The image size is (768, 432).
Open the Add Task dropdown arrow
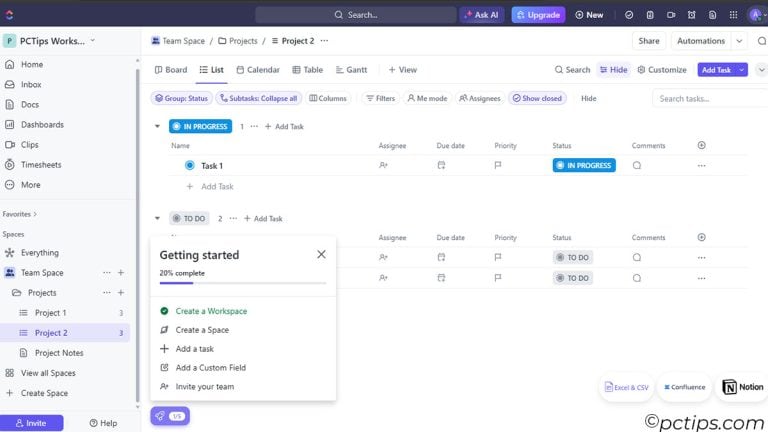tap(742, 70)
